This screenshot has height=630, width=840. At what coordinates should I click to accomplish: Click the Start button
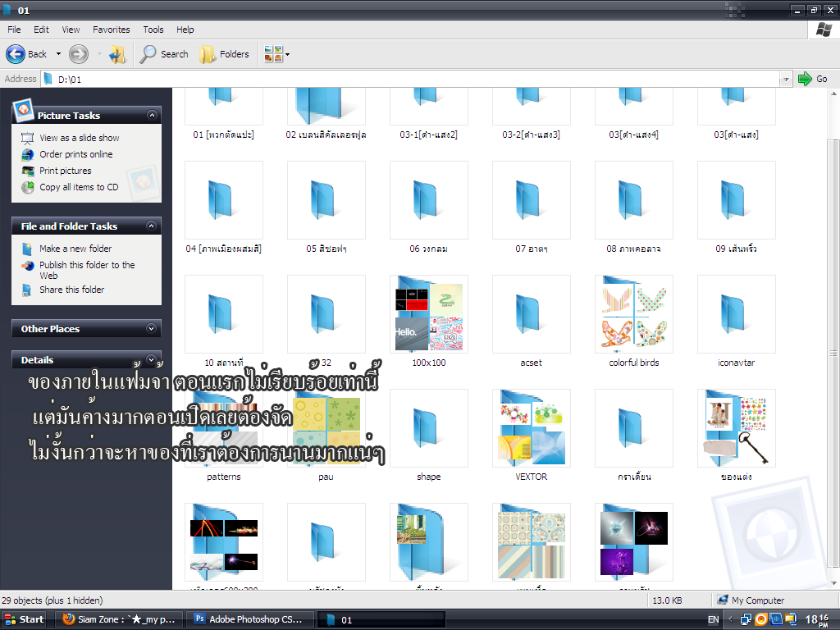[x=24, y=620]
